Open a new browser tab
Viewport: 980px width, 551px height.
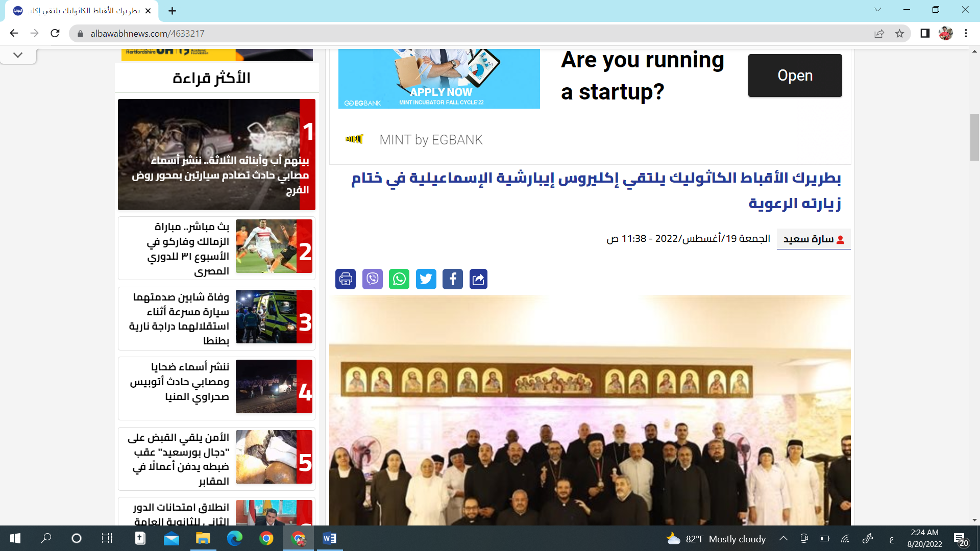173,11
